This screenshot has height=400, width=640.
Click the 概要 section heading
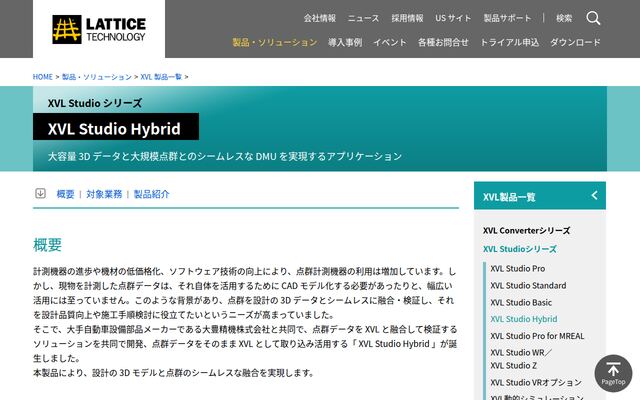coord(47,245)
